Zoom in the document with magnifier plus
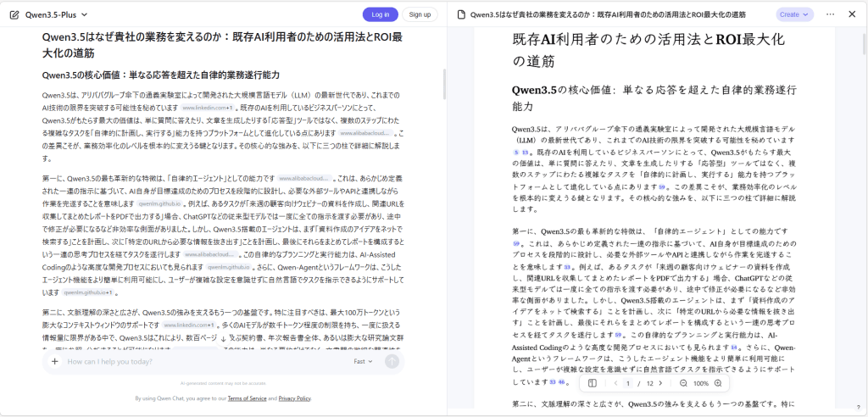 pos(718,383)
